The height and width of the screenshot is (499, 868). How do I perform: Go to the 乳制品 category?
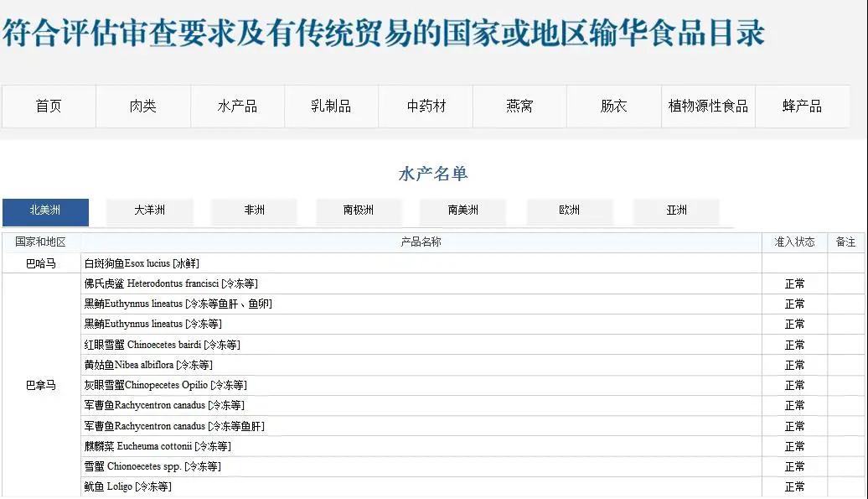point(331,107)
